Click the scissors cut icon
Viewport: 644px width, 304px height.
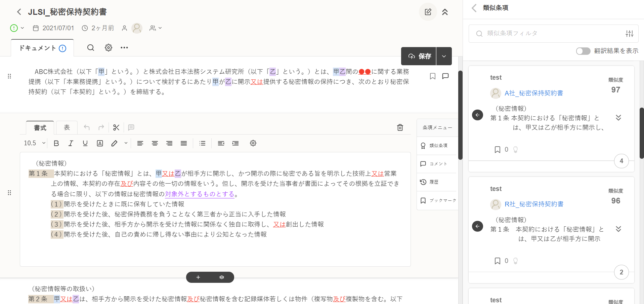point(116,127)
